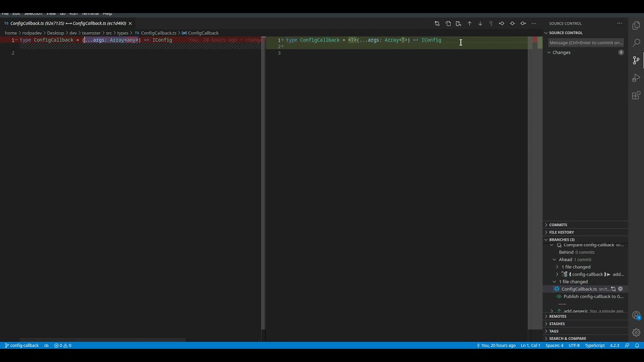This screenshot has height=362, width=644.
Task: Click breadcrumb types folder
Action: click(123, 33)
